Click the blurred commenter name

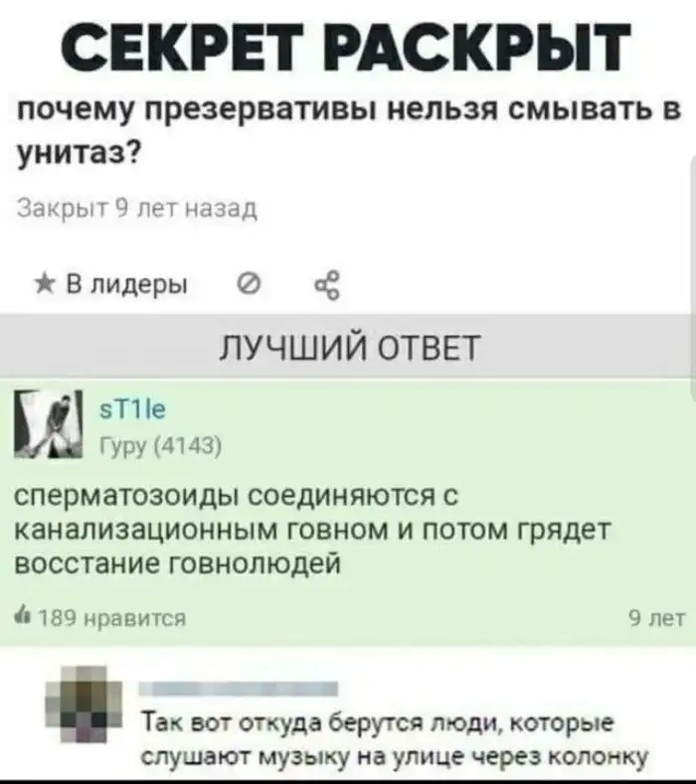[239, 690]
